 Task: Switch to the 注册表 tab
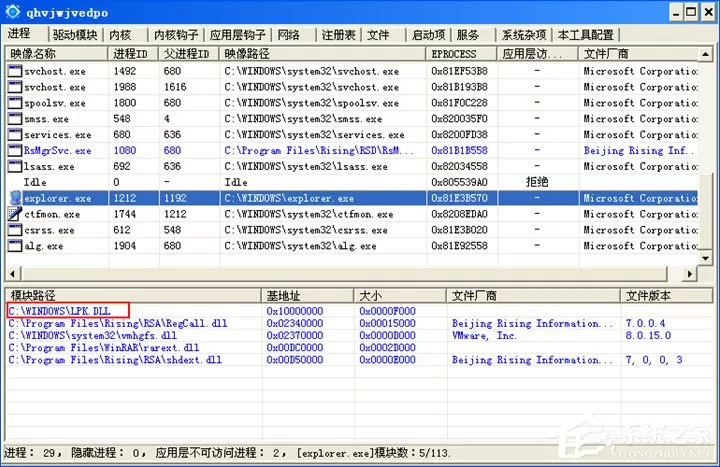pos(338,35)
